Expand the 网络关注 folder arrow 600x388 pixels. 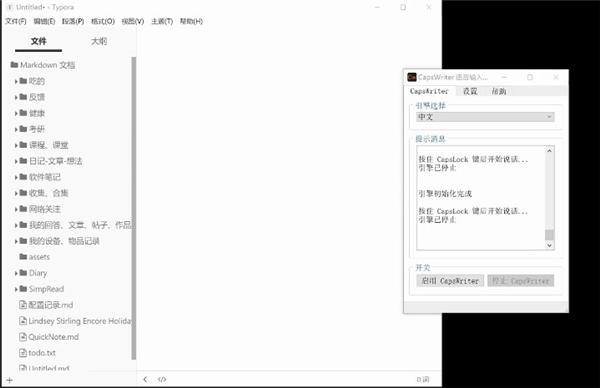point(16,209)
